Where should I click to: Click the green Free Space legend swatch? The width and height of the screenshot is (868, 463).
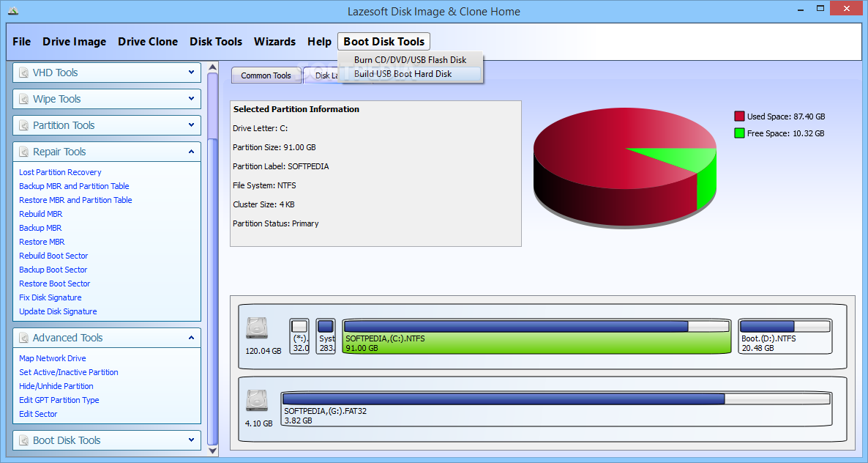tap(739, 133)
